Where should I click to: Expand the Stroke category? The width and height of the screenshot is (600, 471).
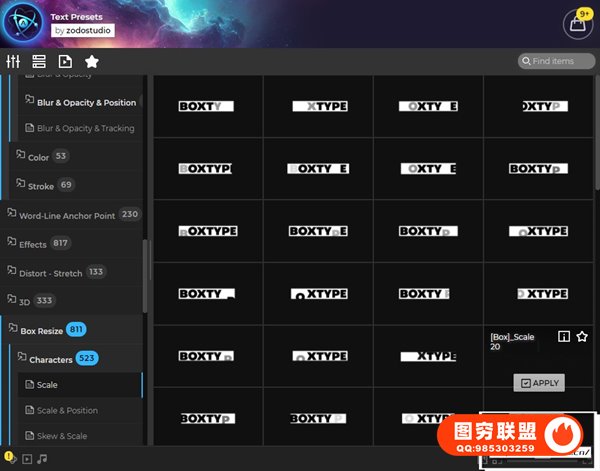point(40,185)
